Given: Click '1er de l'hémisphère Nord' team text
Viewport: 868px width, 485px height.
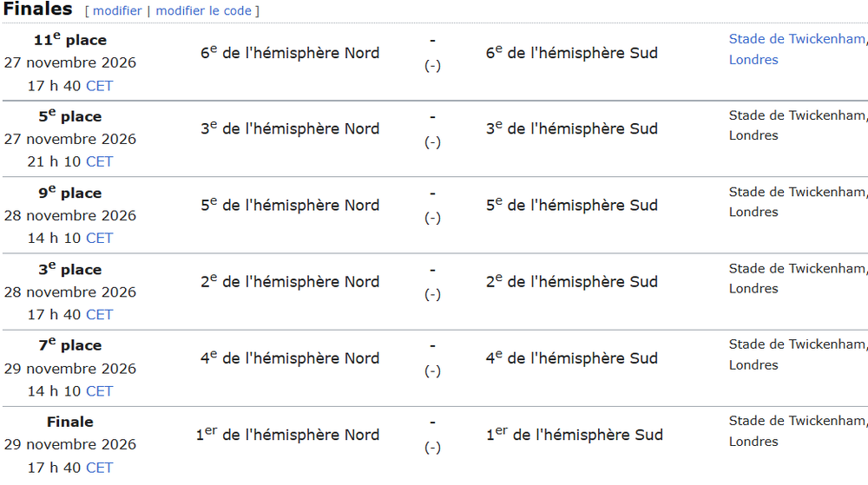Looking at the screenshot, I should tap(287, 434).
